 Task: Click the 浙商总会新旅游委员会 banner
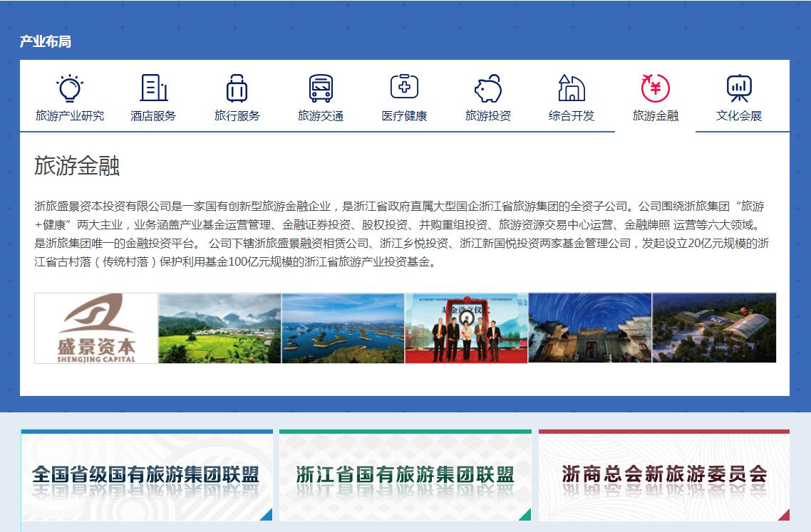[x=663, y=475]
